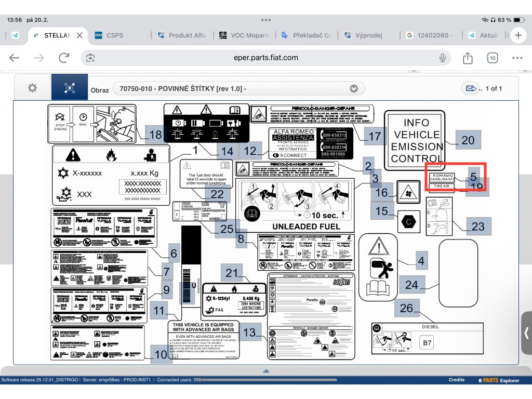This screenshot has height=399, width=532.
Task: Close the STELLANTIS tab
Action: (x=79, y=35)
